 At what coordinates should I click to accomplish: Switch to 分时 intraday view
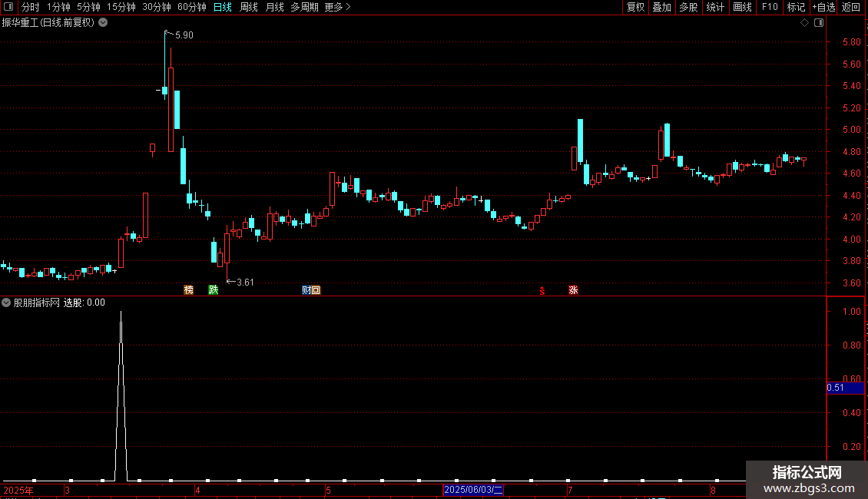(x=31, y=7)
